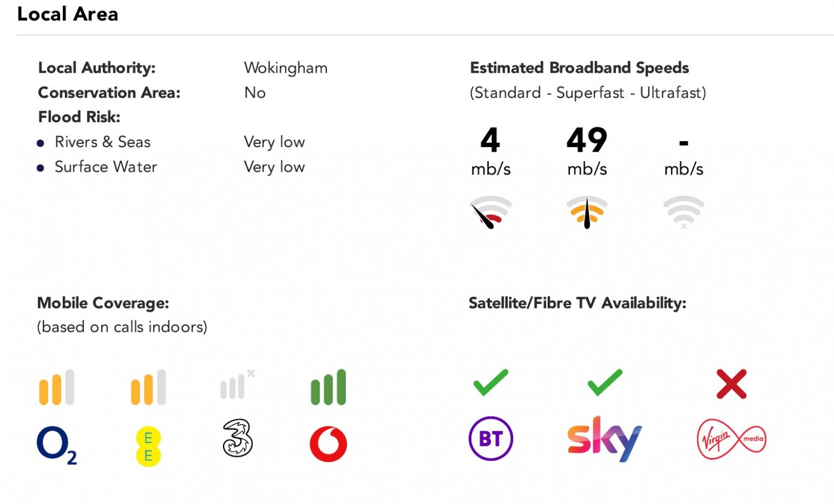This screenshot has width=834, height=504.
Task: Click the green checkmark above BT
Action: click(x=490, y=383)
